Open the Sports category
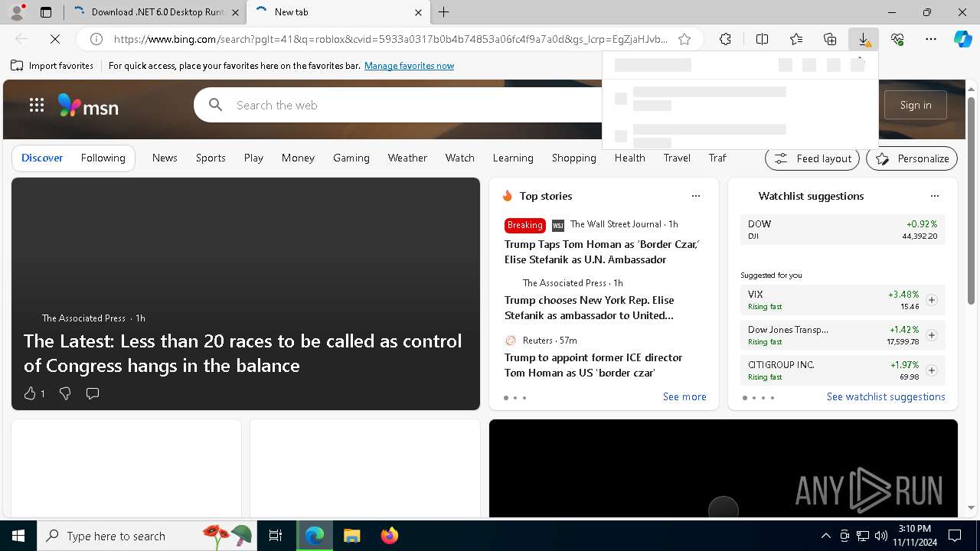Viewport: 980px width, 551px height. pos(211,158)
